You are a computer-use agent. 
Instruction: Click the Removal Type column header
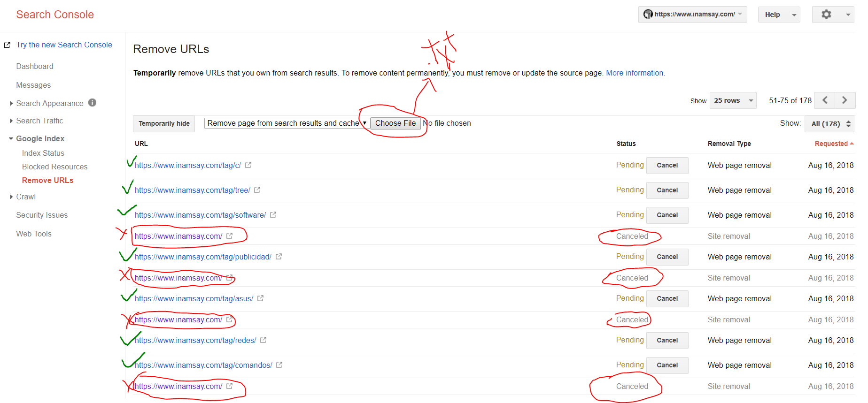pos(729,144)
